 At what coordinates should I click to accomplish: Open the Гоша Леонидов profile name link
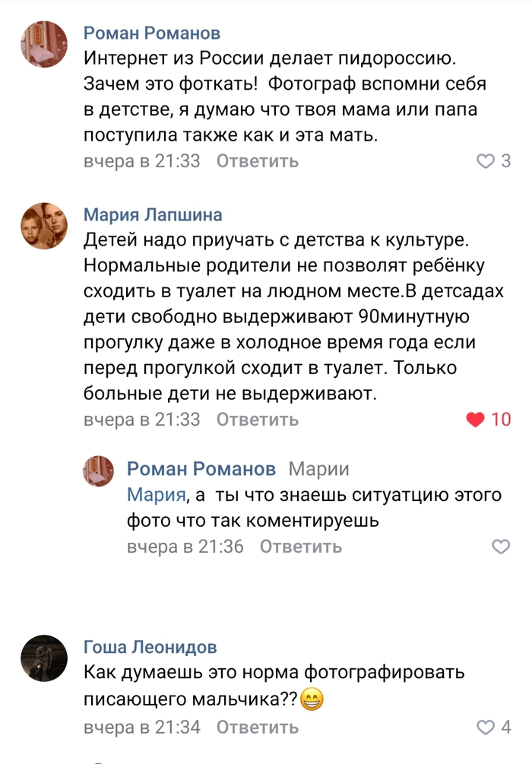150,647
